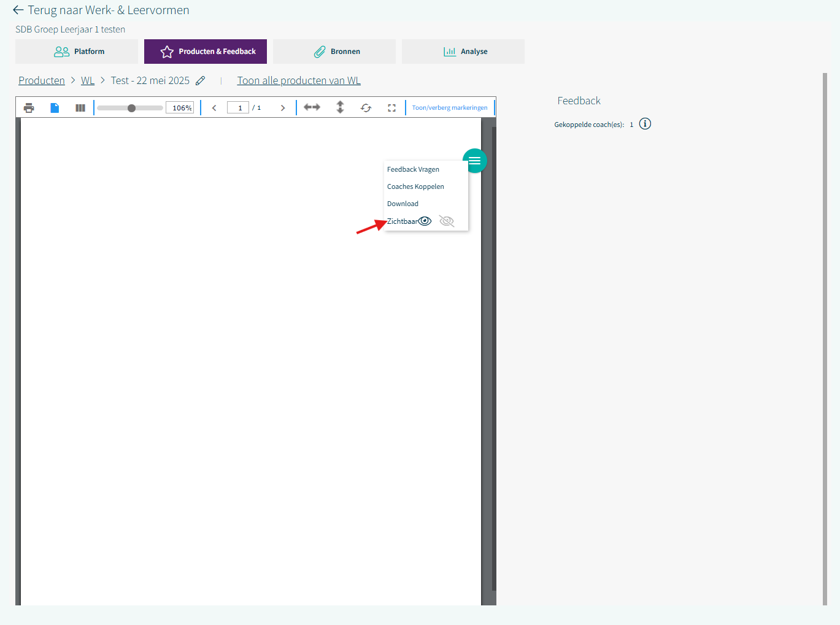Go to next page with right chevron

coord(283,108)
